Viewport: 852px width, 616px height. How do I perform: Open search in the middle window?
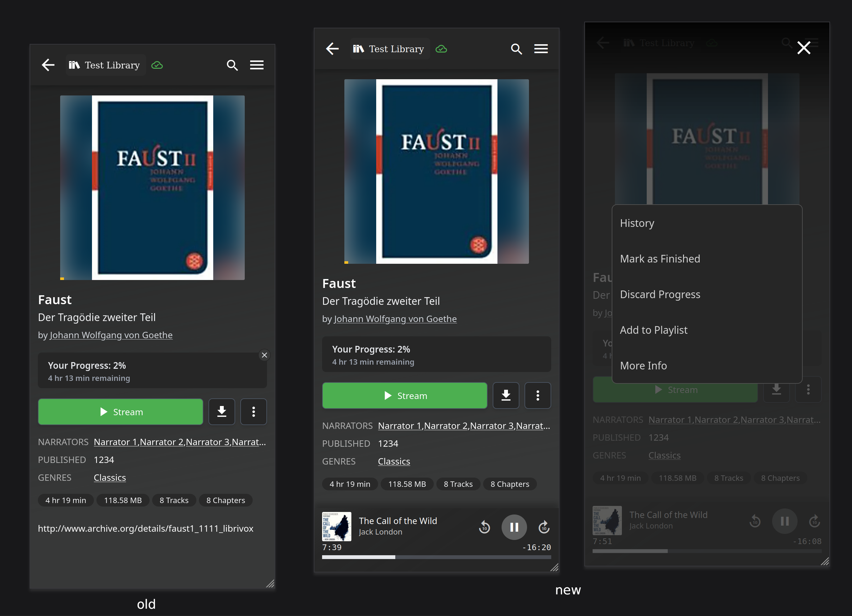516,49
